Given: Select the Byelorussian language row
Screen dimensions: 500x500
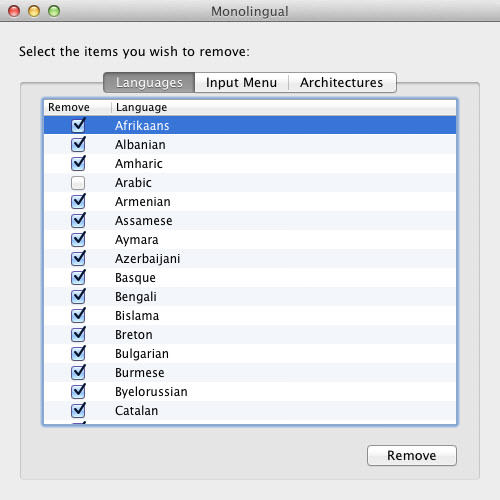Looking at the screenshot, I should click(250, 392).
